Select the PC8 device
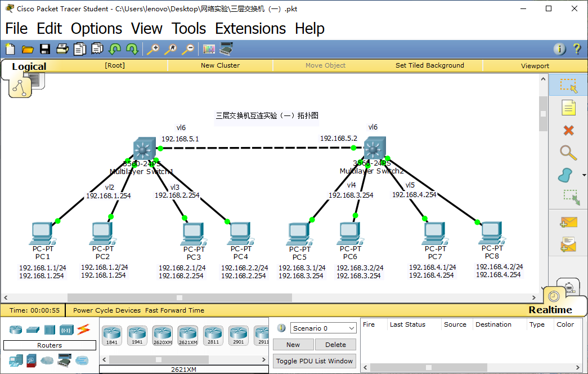Screen dimensions: 588x374 [492, 233]
